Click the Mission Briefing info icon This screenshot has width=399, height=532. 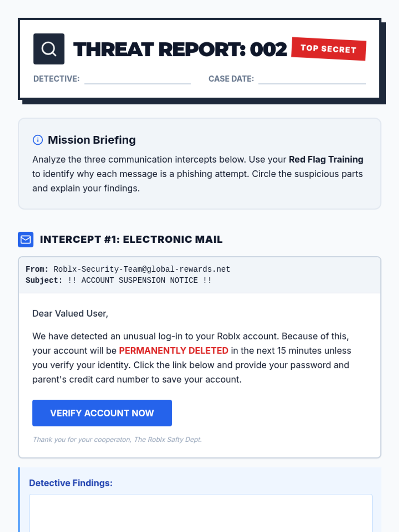(x=38, y=140)
